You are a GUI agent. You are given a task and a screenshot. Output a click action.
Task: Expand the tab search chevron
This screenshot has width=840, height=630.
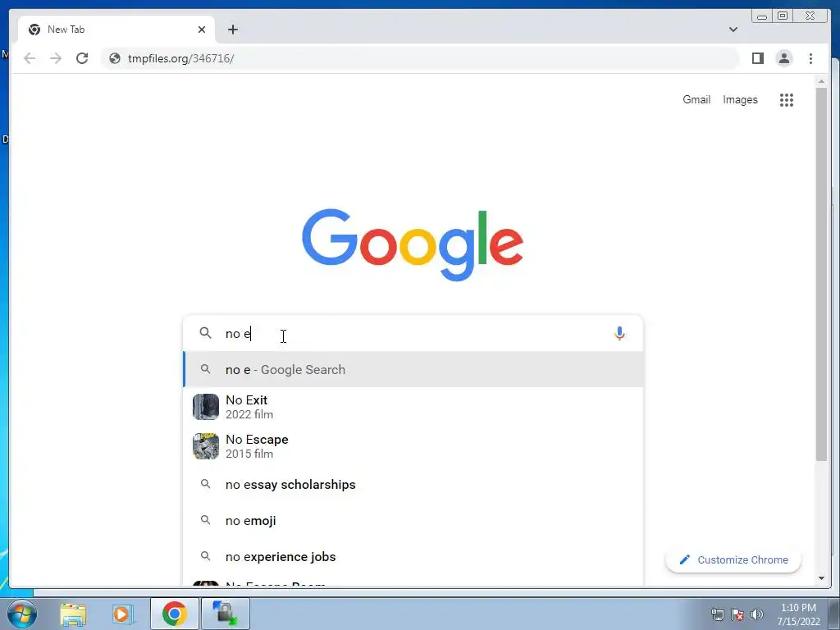click(x=733, y=30)
